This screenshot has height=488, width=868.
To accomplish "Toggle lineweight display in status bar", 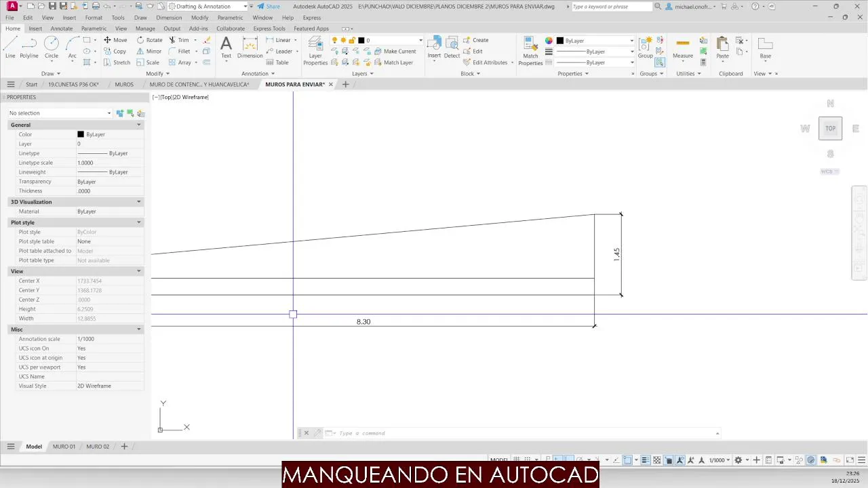I will point(646,460).
